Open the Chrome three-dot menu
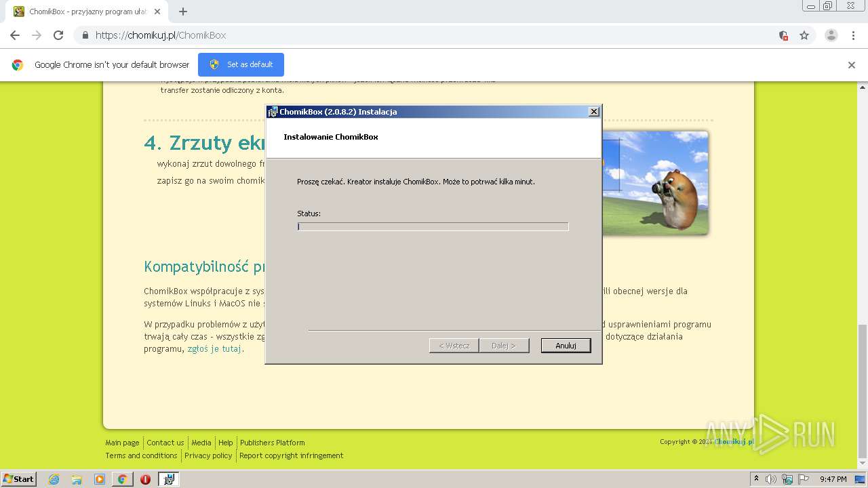Viewport: 868px width, 488px height. point(853,35)
